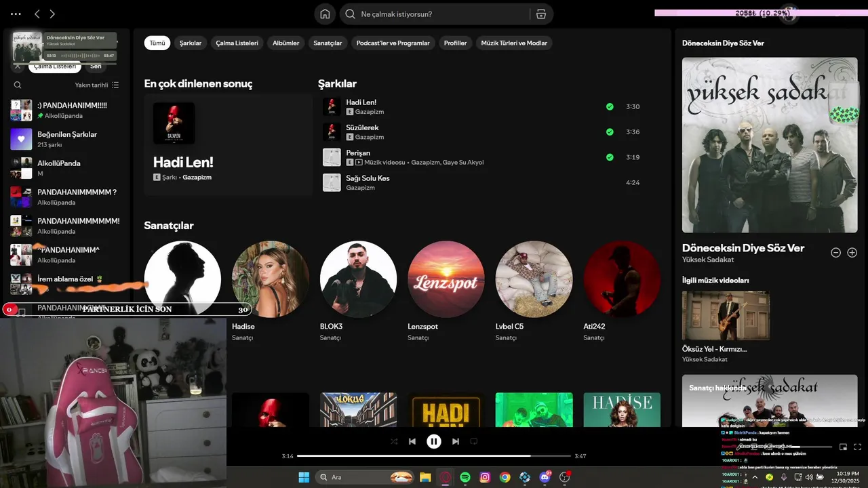Viewport: 868px width, 488px height.
Task: Open the Ati242 artist profile
Action: tap(622, 291)
